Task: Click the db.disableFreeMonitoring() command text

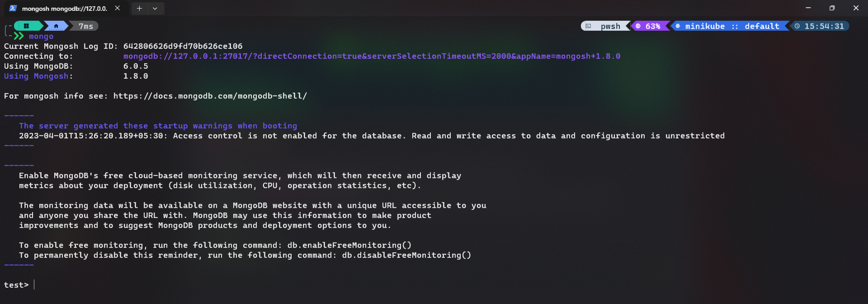Action: coord(406,255)
